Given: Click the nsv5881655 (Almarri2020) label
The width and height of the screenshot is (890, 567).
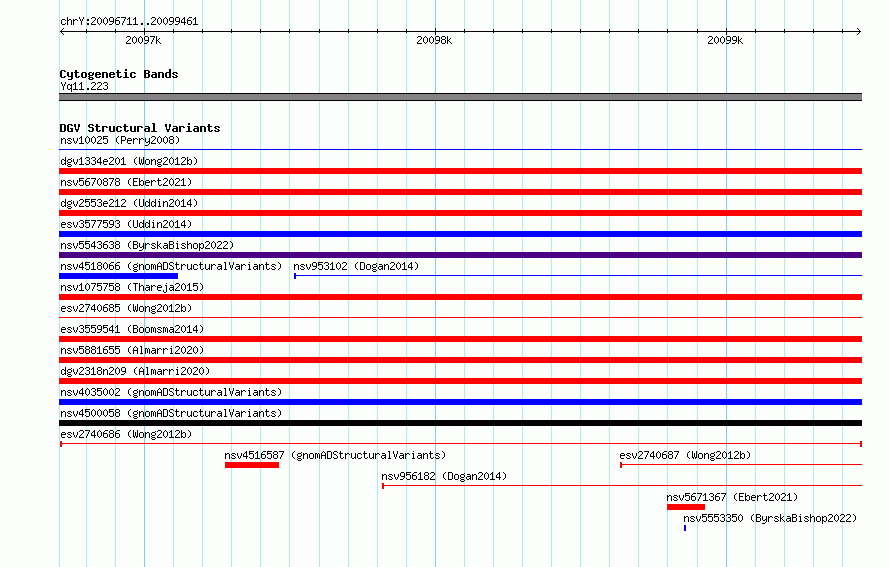Looking at the screenshot, I should [x=132, y=350].
